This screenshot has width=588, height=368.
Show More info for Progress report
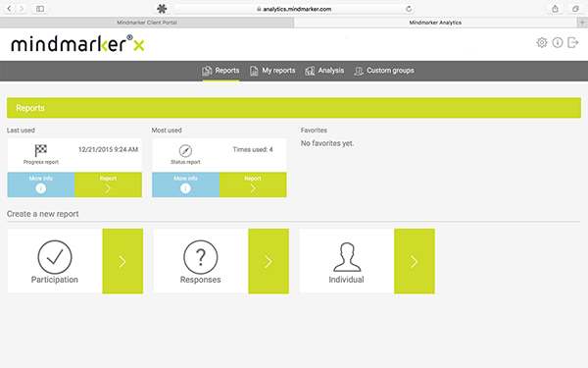pos(41,184)
